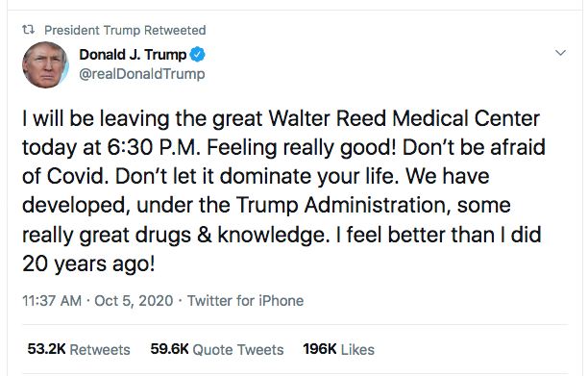Expand the tweet options chevron menu

coord(560,53)
